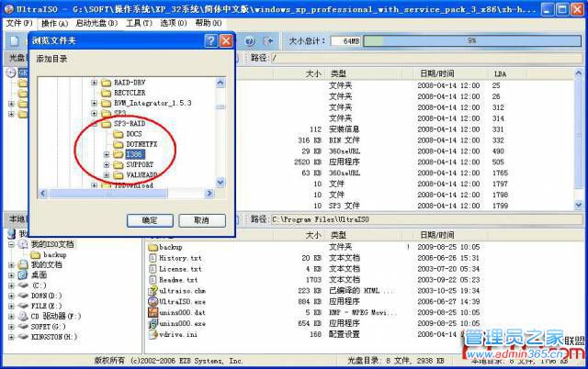
Task: Select the I386 folder
Action: pyautogui.click(x=135, y=154)
